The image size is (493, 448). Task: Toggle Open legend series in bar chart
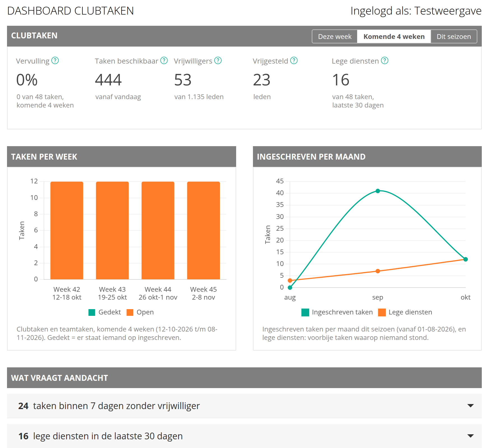pyautogui.click(x=140, y=312)
